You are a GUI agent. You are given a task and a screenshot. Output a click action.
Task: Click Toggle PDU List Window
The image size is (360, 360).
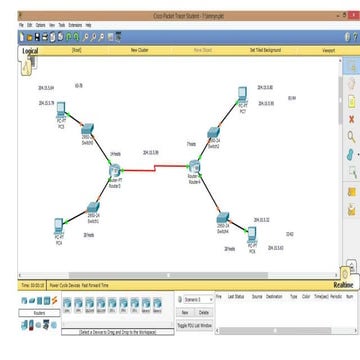[x=195, y=325]
